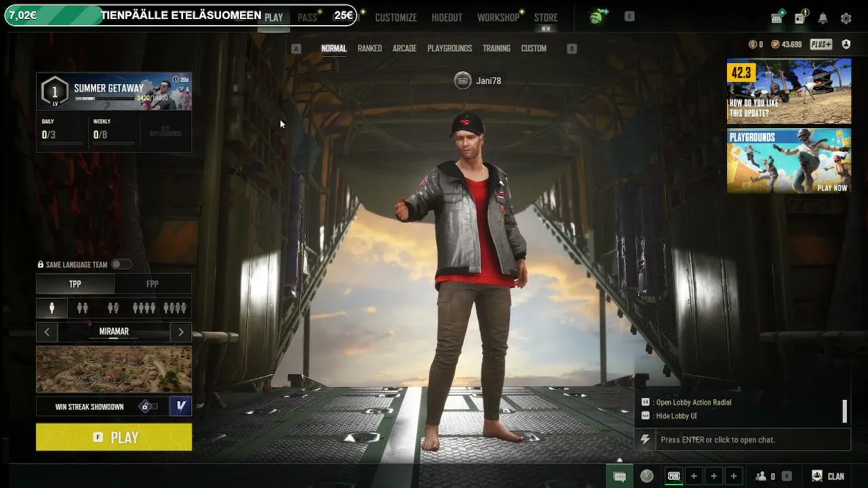Click the G-Coin balance icon
Screen dimensions: 868x488
click(x=752, y=45)
